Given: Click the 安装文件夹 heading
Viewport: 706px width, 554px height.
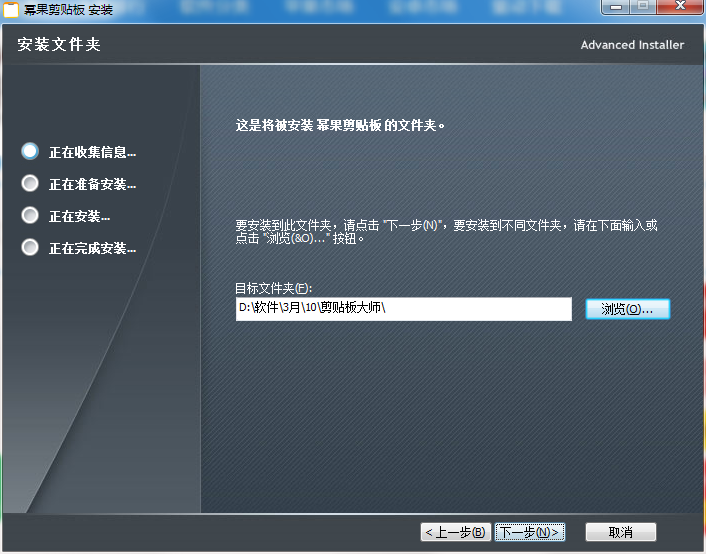Looking at the screenshot, I should [x=59, y=45].
